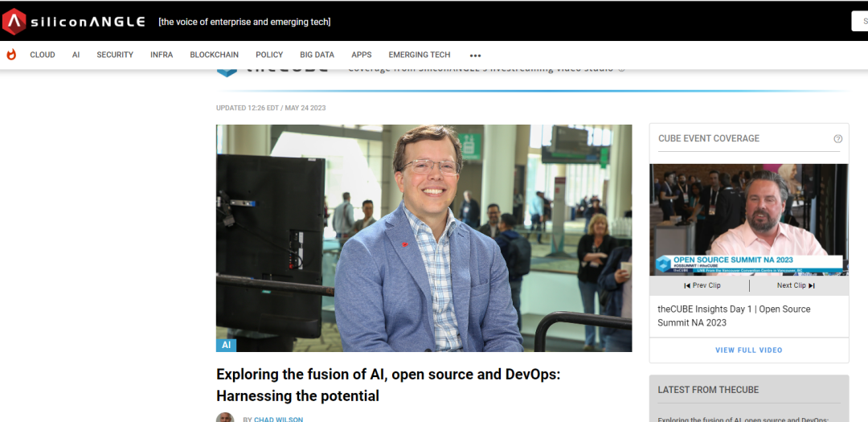The height and width of the screenshot is (422, 868).
Task: Open the article headline about AI and DevOps
Action: (x=389, y=385)
